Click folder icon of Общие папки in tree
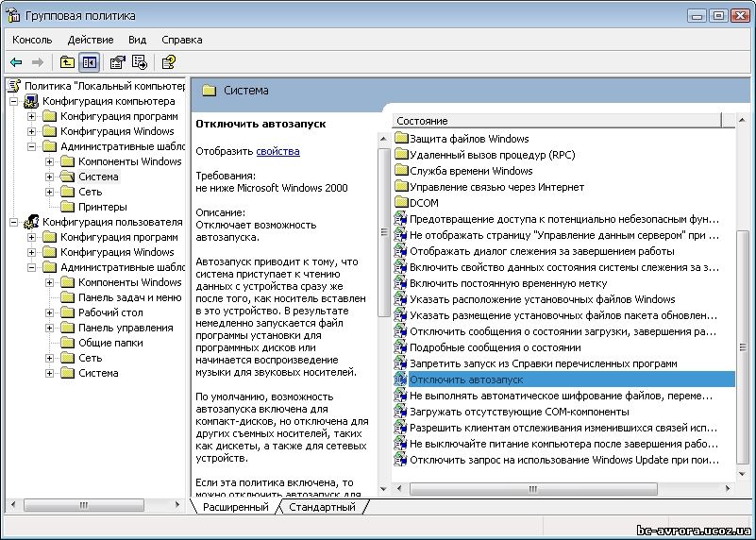Screen dimensions: 756x540 [68, 343]
